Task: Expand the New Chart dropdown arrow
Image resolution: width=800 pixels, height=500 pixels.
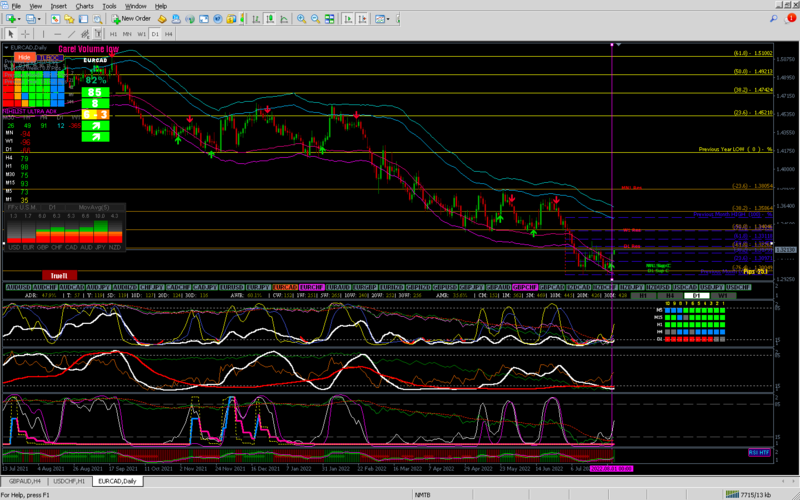Action: click(20, 18)
